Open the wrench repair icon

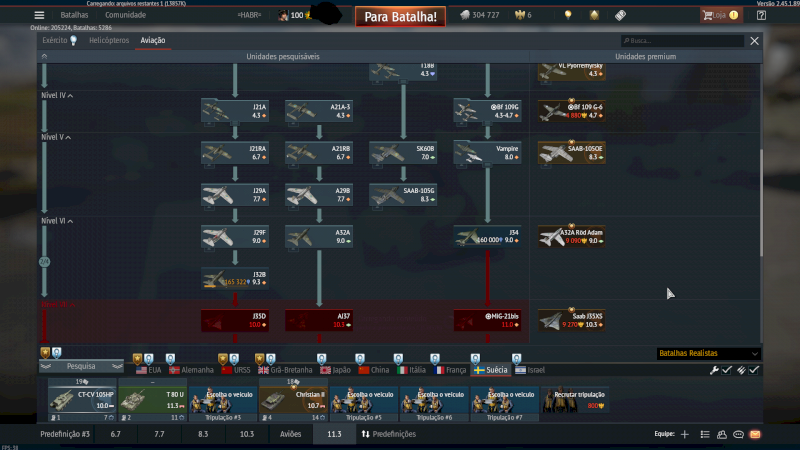(x=714, y=370)
